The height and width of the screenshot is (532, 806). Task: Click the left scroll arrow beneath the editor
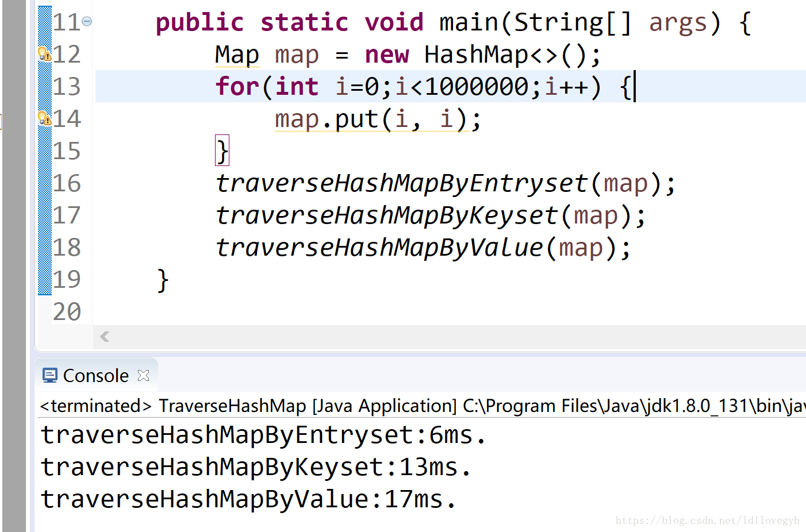(x=104, y=337)
